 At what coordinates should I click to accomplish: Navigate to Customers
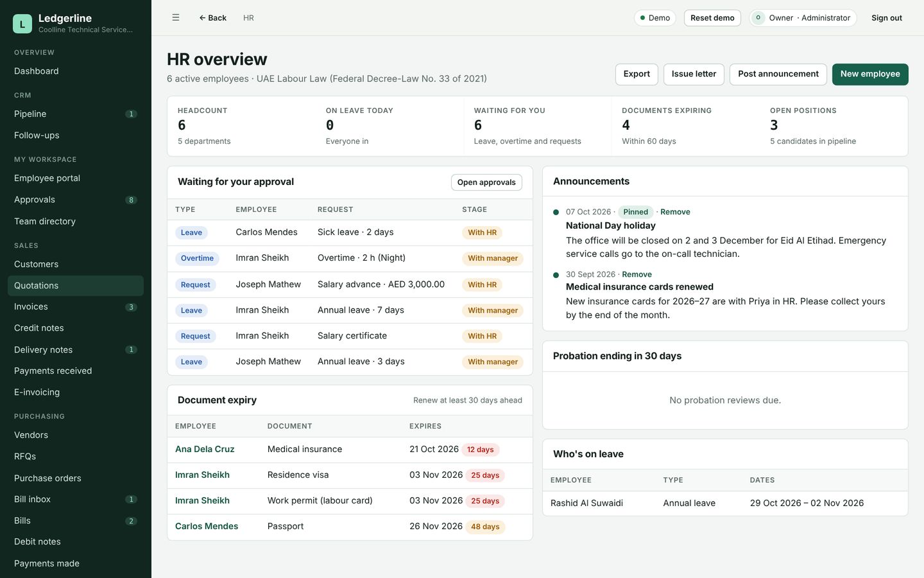76,264
